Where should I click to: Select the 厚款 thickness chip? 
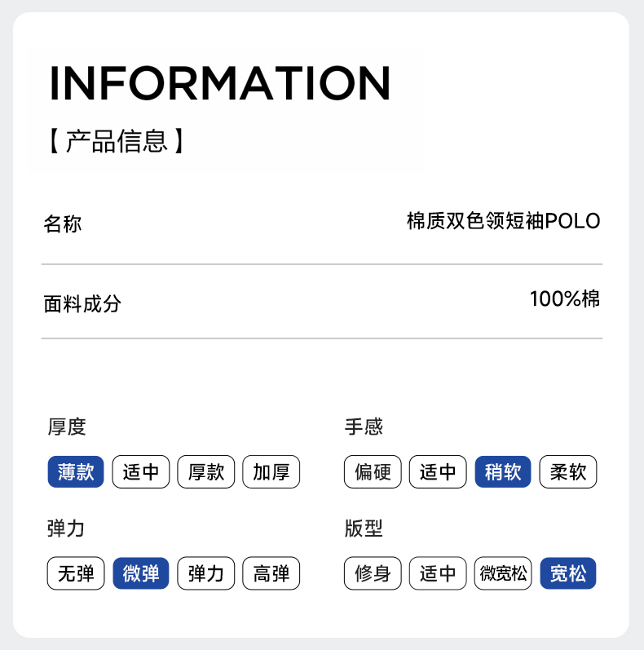pos(206,471)
